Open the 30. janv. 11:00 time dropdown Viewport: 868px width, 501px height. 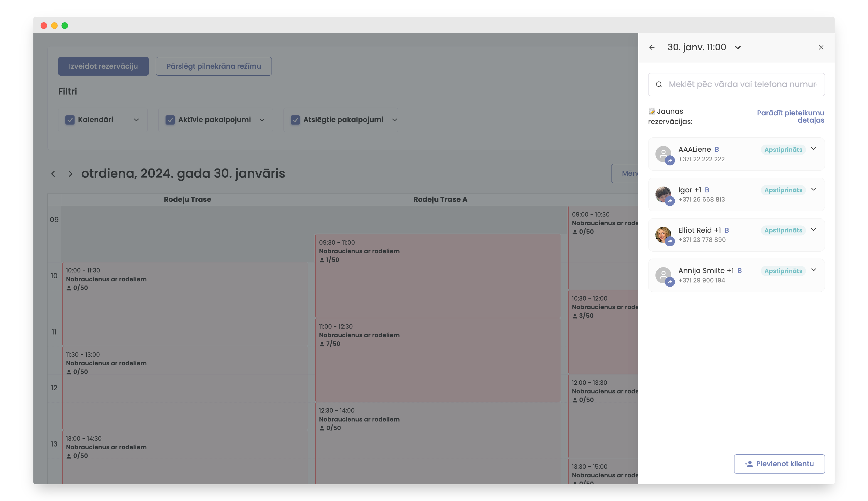point(738,48)
